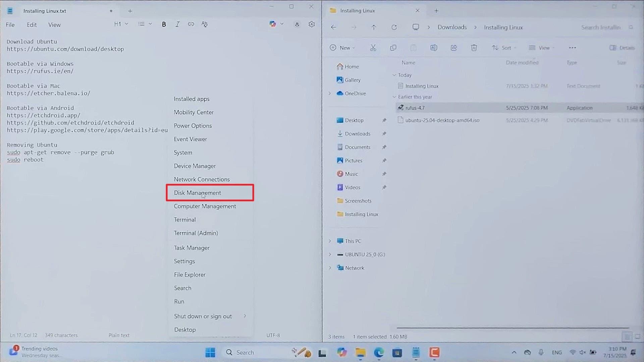Image resolution: width=644 pixels, height=362 pixels.
Task: Toggle the Details pane button
Action: point(622,48)
